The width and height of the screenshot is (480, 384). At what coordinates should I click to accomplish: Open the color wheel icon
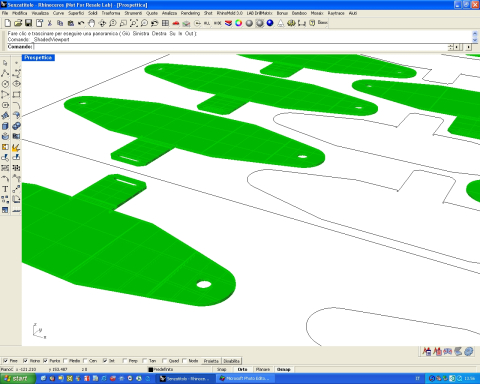coord(239,23)
